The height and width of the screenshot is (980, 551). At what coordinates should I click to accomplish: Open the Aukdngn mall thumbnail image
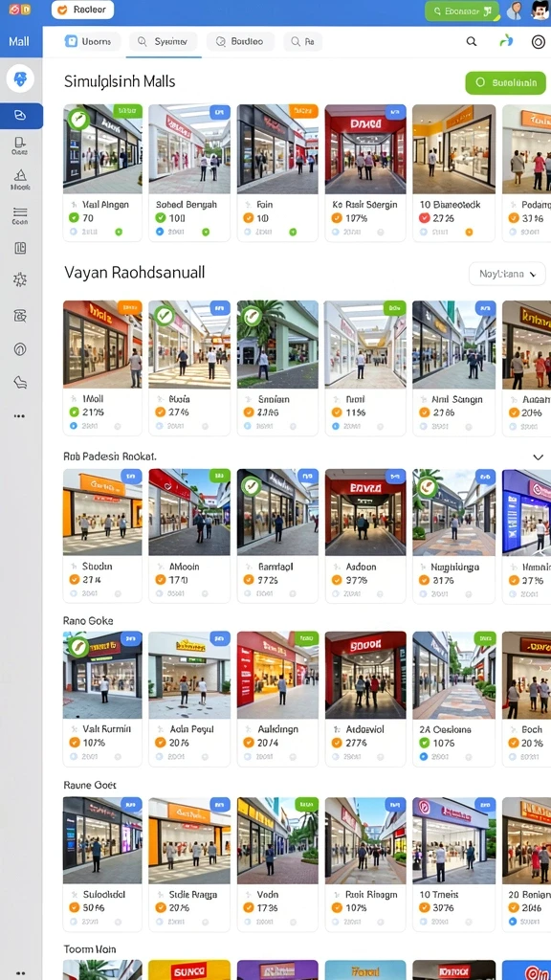click(x=277, y=675)
